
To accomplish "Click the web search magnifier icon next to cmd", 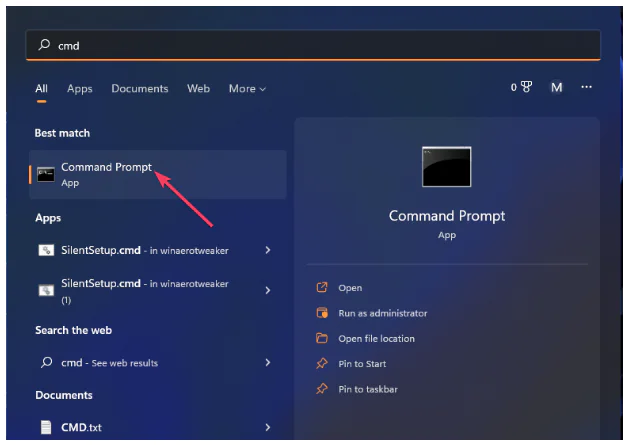I will click(x=46, y=362).
